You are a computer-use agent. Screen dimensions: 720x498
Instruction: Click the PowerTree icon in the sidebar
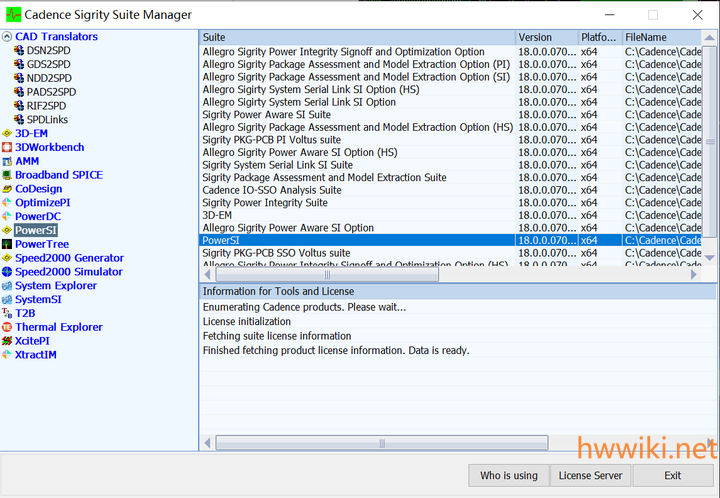(7, 244)
